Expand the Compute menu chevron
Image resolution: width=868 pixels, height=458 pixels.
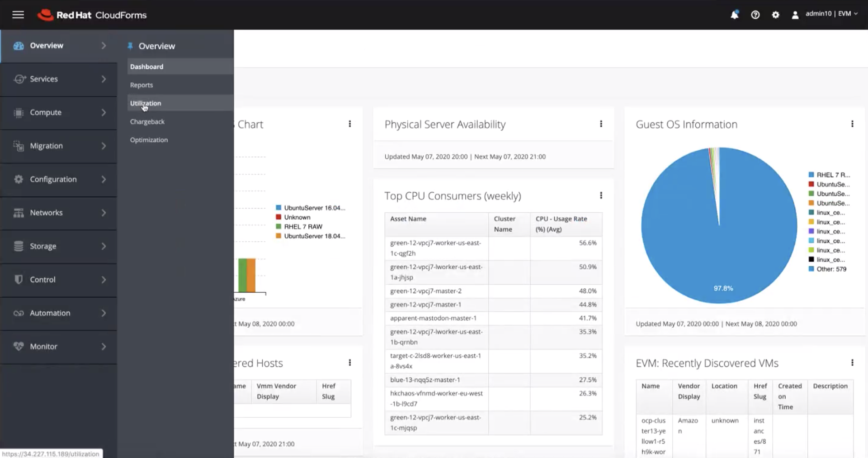pos(104,112)
